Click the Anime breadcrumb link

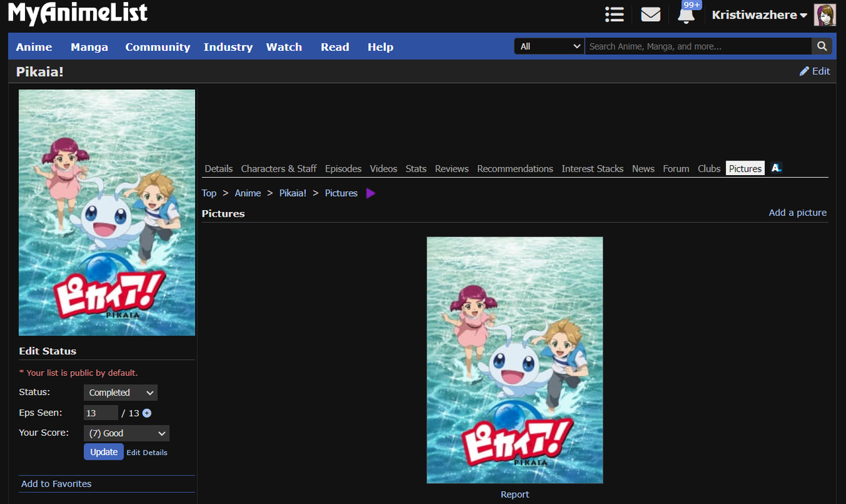(x=248, y=193)
